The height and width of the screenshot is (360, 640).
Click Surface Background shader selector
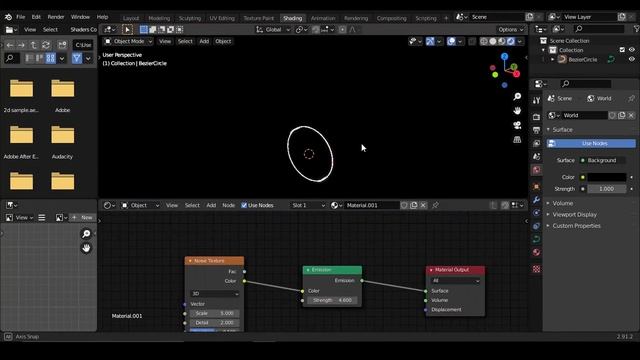(x=602, y=160)
